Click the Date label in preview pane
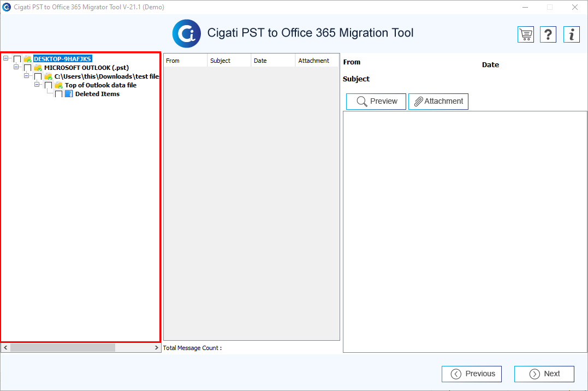 click(x=490, y=65)
